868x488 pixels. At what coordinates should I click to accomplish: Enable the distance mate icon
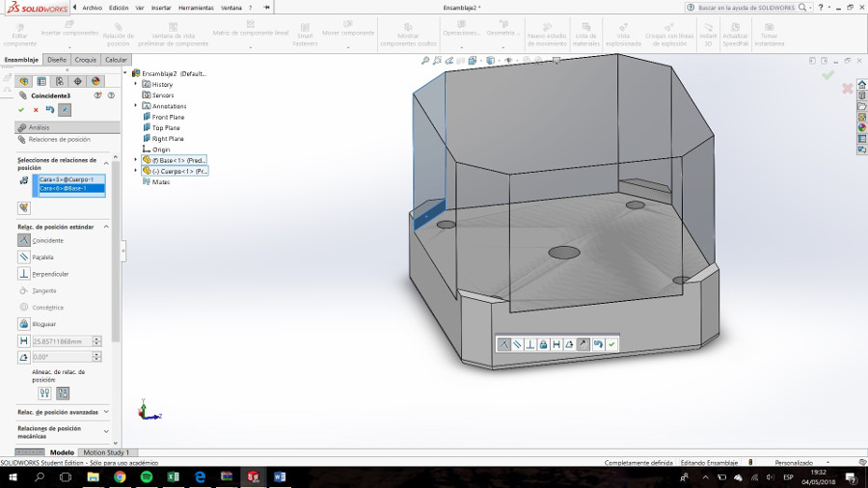(x=24, y=341)
